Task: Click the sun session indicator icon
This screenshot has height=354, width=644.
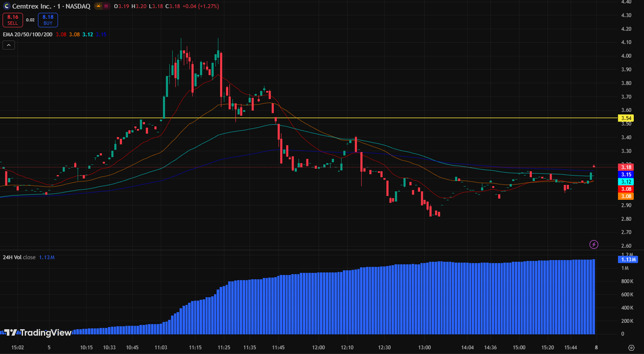Action: coord(98,6)
